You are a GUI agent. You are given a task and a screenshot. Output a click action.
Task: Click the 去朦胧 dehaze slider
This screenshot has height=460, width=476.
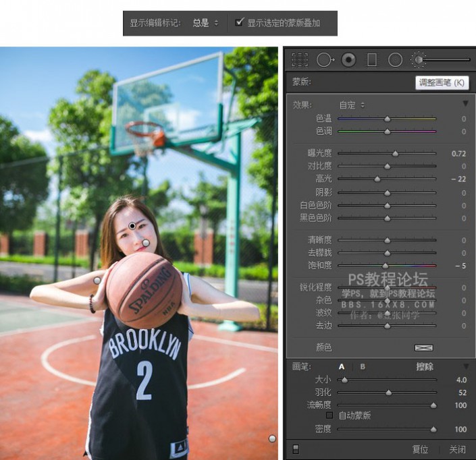387,253
